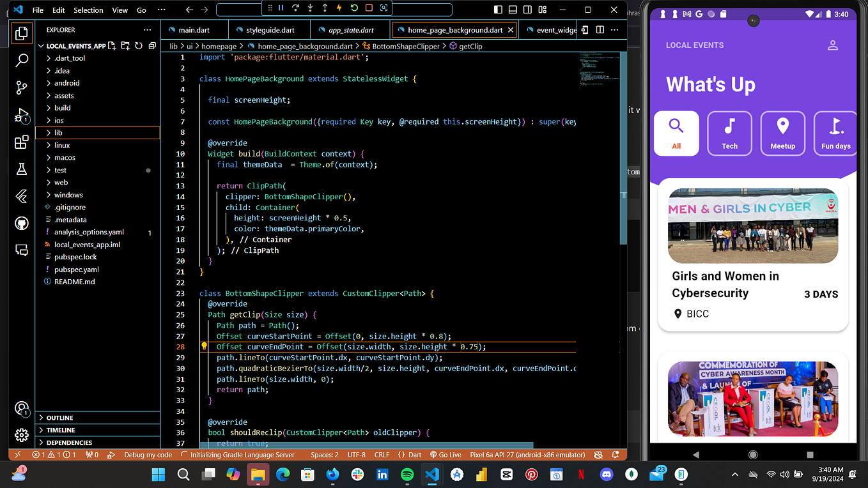Open the Search view in the activity bar

point(21,59)
